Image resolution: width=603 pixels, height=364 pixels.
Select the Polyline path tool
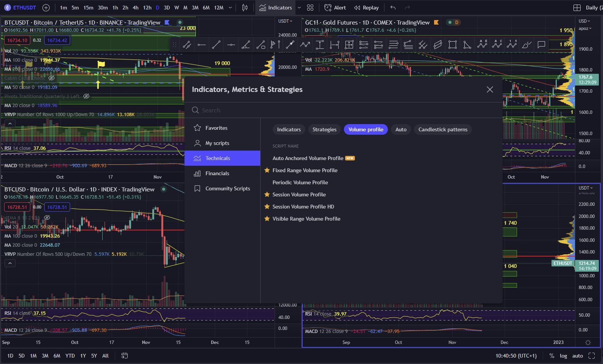pos(305,45)
